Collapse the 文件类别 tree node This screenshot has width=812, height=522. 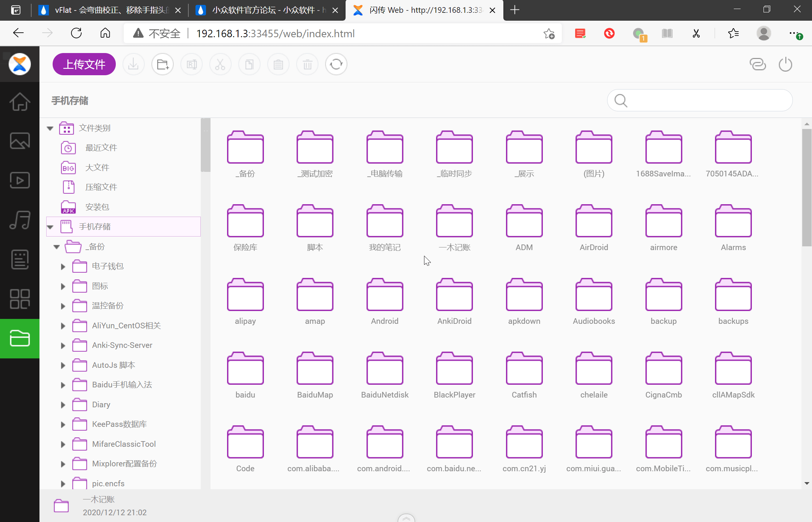tap(50, 128)
